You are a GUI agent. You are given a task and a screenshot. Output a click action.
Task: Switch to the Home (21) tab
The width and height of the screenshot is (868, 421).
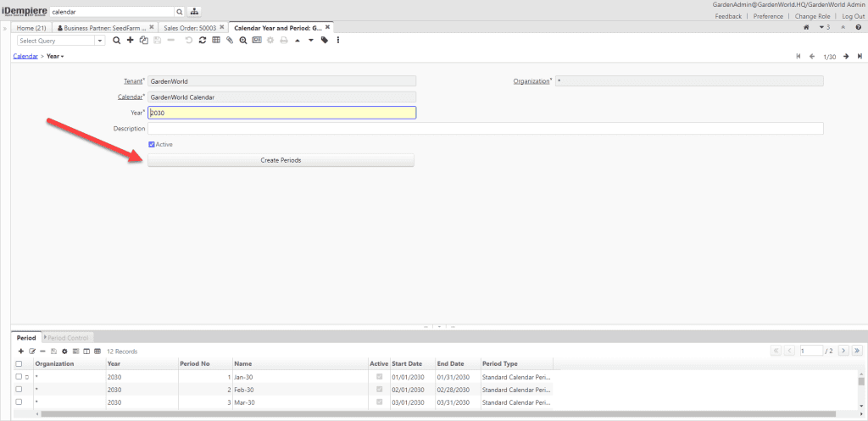(31, 28)
